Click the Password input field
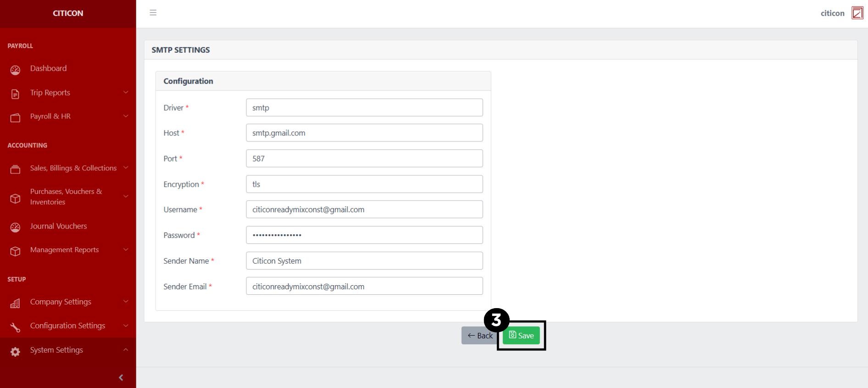 364,235
